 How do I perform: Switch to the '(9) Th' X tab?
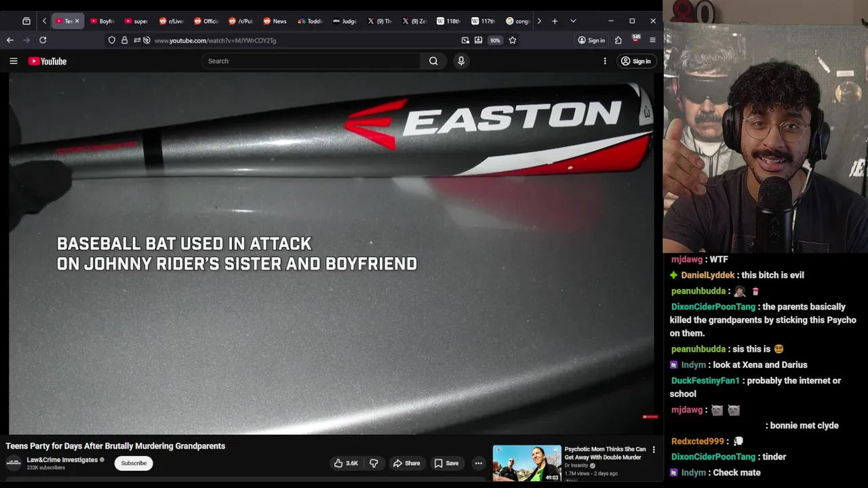pyautogui.click(x=379, y=21)
